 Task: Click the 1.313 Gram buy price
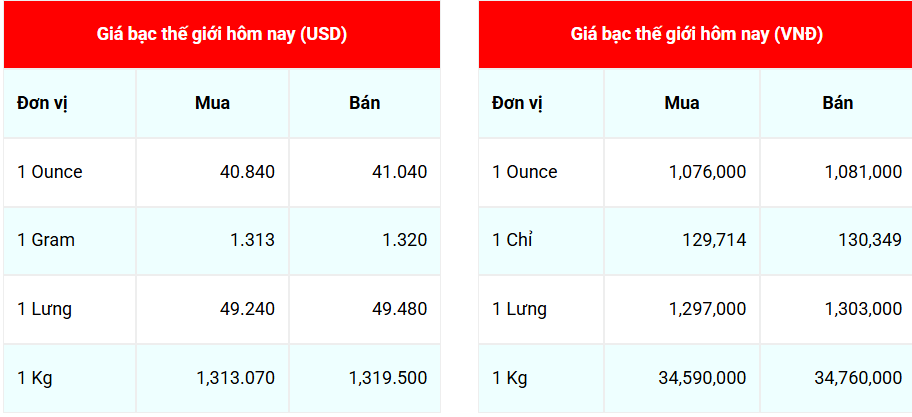pyautogui.click(x=251, y=240)
